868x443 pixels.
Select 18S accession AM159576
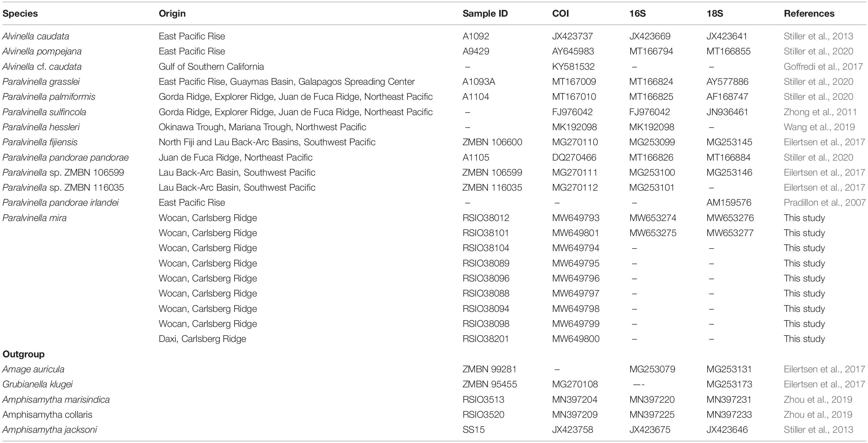pos(729,202)
